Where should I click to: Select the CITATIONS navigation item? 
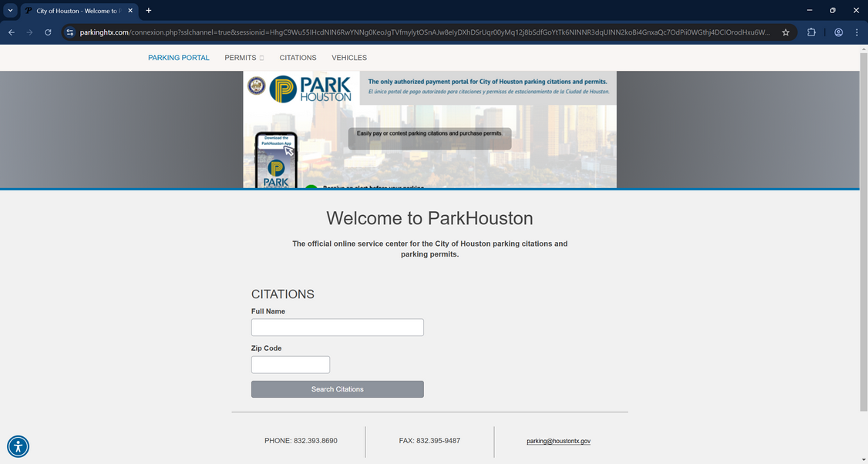pyautogui.click(x=298, y=58)
